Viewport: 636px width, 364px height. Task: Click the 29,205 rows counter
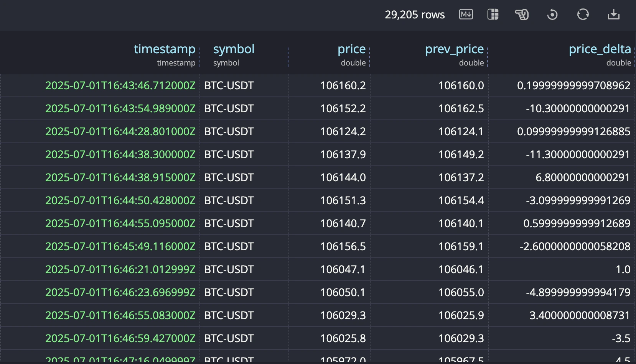[415, 15]
